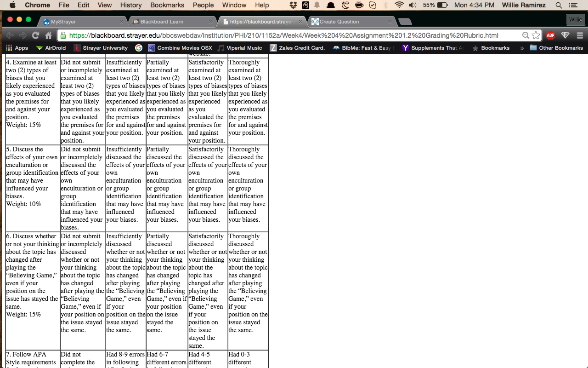Go forward using the browser forward arrow
Screen dimensions: 588x368
(x=23, y=35)
